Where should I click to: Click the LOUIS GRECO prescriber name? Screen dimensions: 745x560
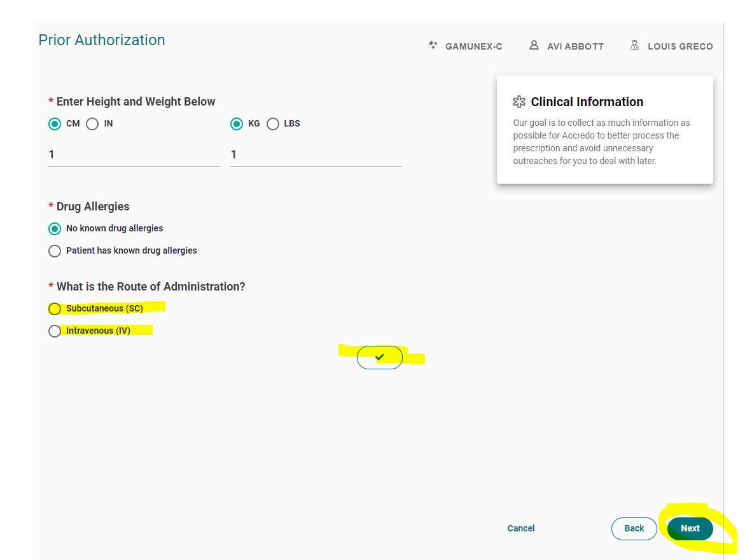[x=680, y=46]
